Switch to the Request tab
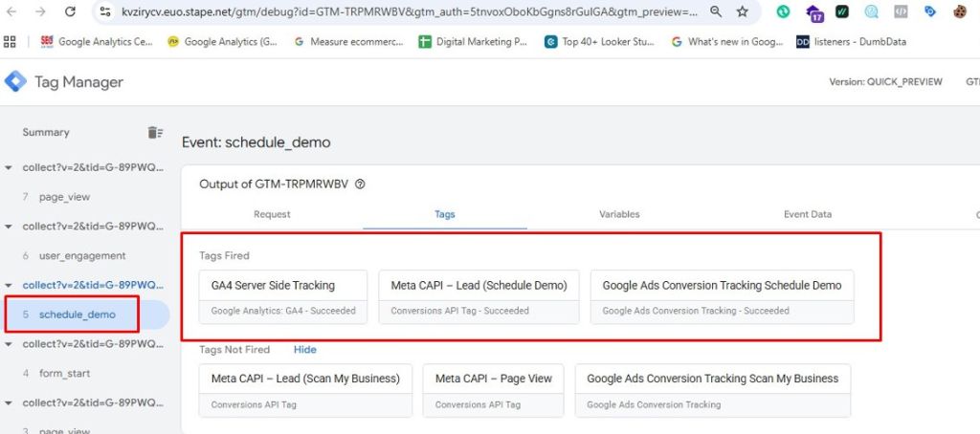 tap(272, 214)
